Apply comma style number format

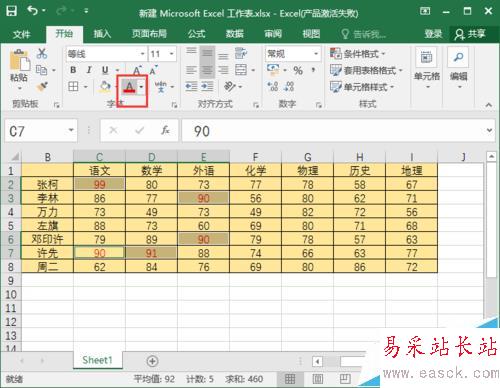click(x=313, y=70)
